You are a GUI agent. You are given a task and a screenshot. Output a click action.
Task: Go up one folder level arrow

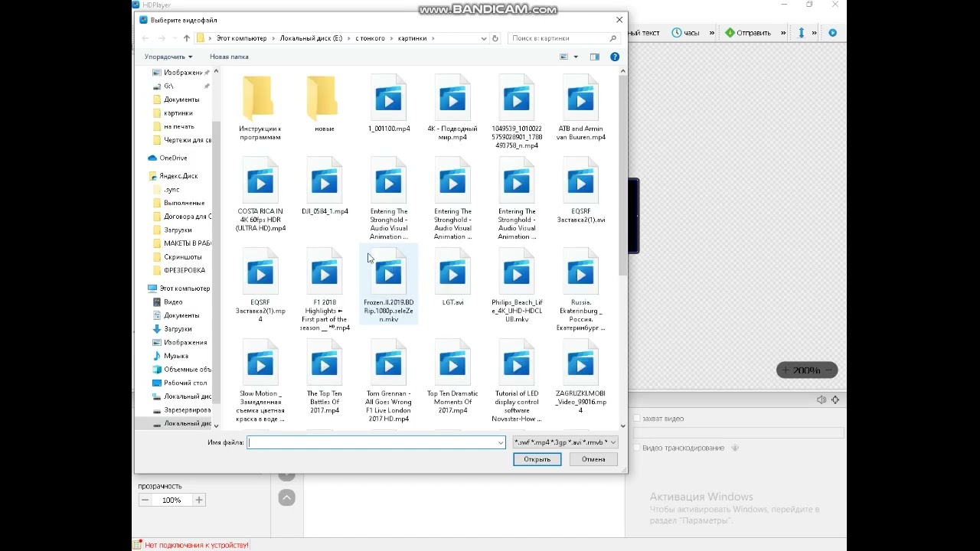click(x=187, y=38)
